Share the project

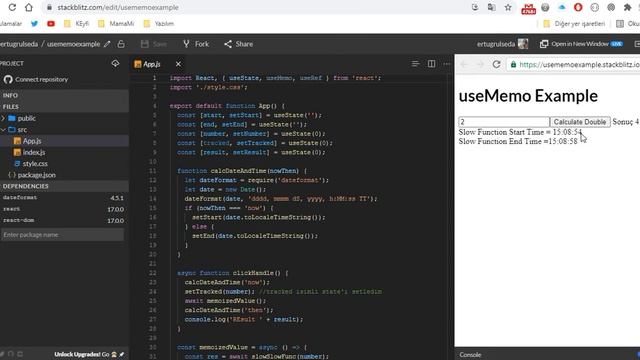[x=239, y=44]
